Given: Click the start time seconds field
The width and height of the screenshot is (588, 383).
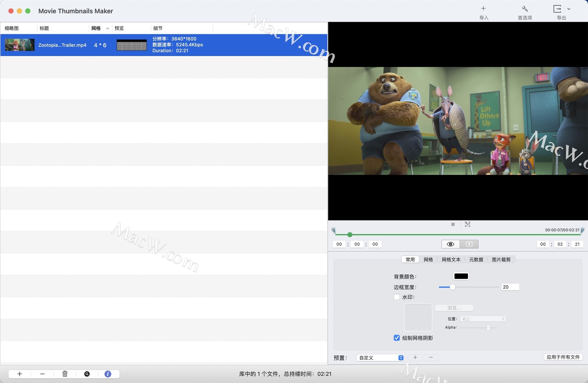Looking at the screenshot, I should click(x=375, y=244).
